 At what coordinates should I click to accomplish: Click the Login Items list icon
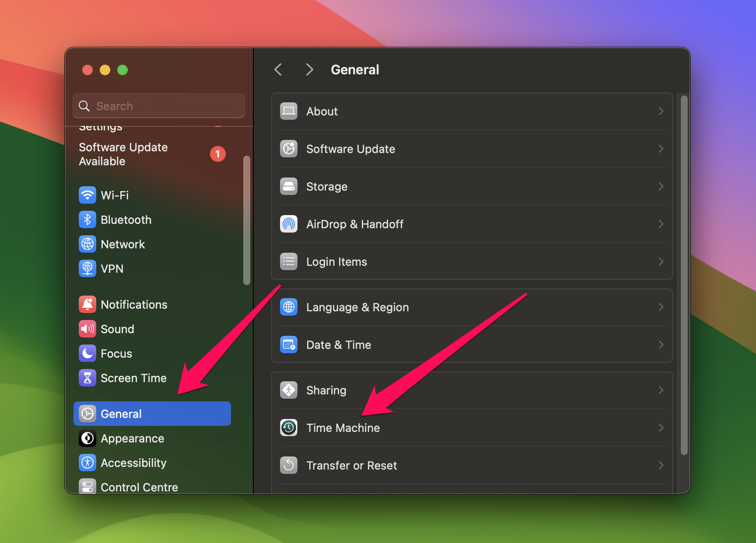(289, 261)
